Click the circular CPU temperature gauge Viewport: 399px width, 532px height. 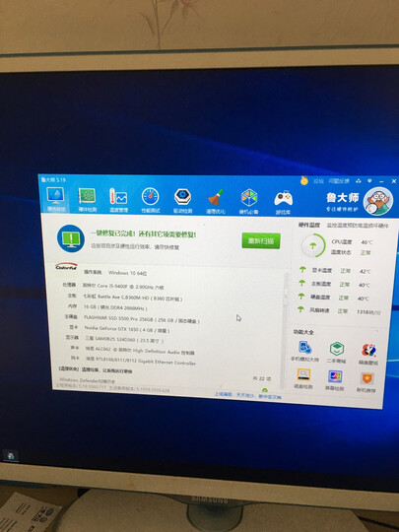[x=313, y=245]
